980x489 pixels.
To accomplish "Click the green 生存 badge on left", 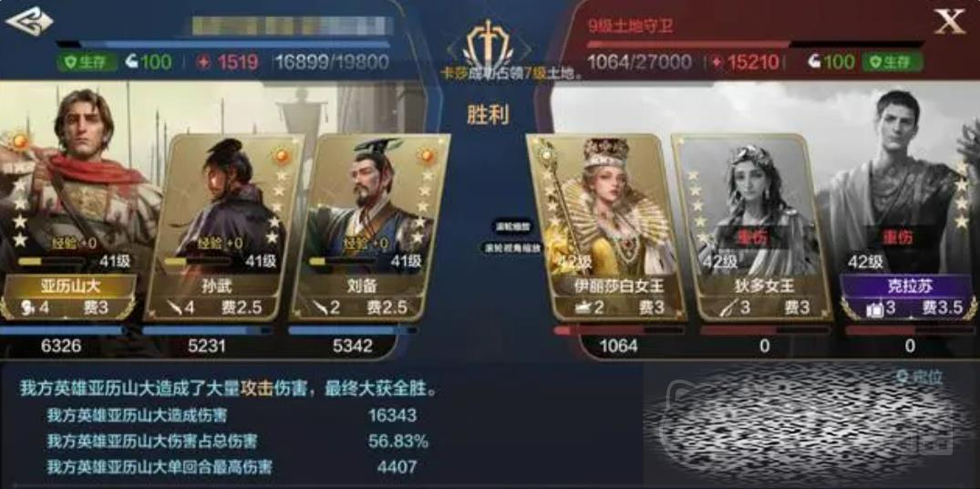I will [x=87, y=61].
